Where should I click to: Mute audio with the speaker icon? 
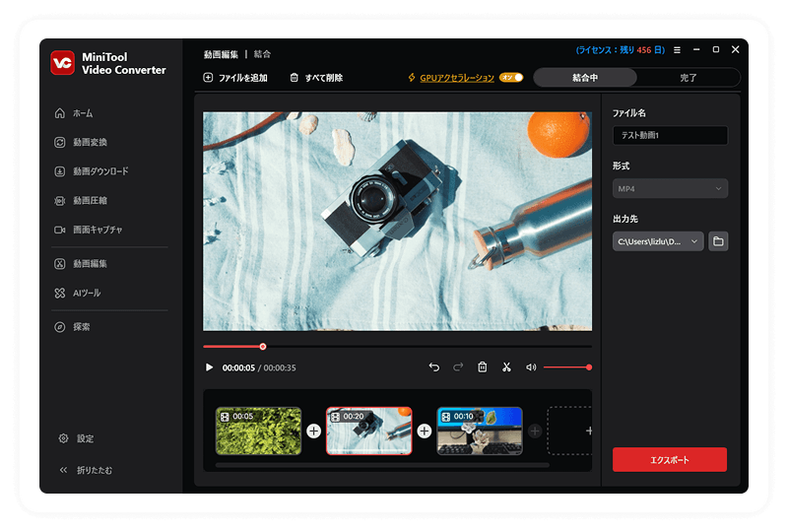[x=531, y=367]
